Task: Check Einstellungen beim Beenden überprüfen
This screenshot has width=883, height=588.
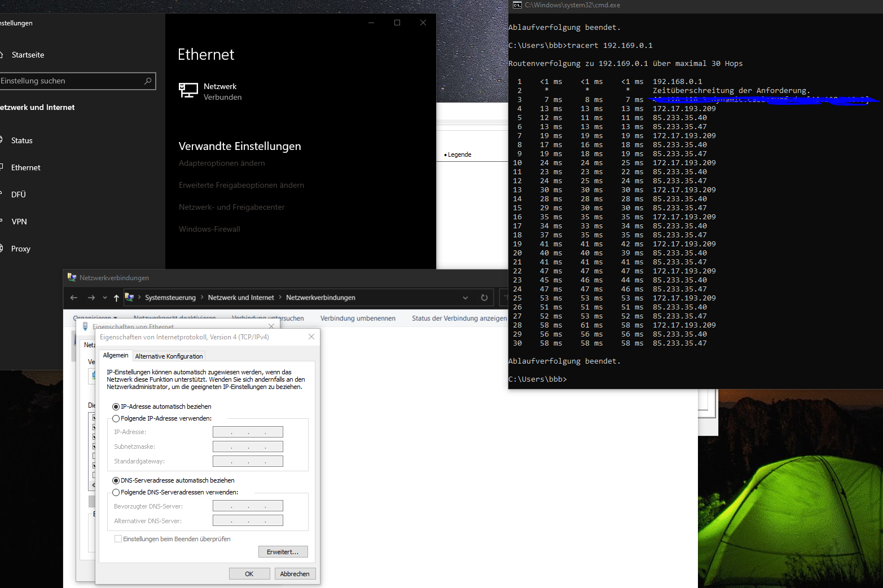Action: coord(118,539)
